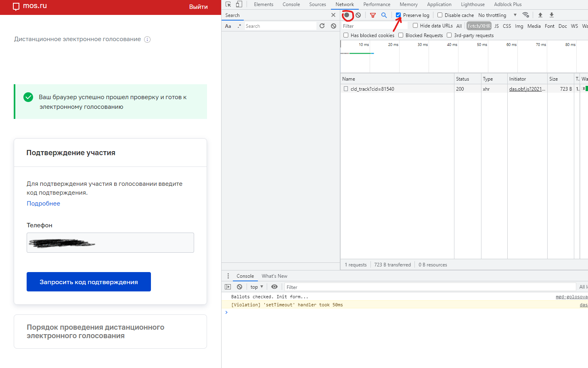This screenshot has height=368, width=588.
Task: Clear the network log
Action: pos(358,15)
